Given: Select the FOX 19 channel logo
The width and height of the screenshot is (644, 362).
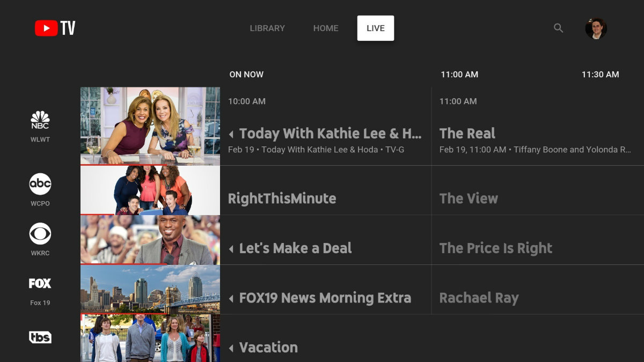Looking at the screenshot, I should 40,283.
